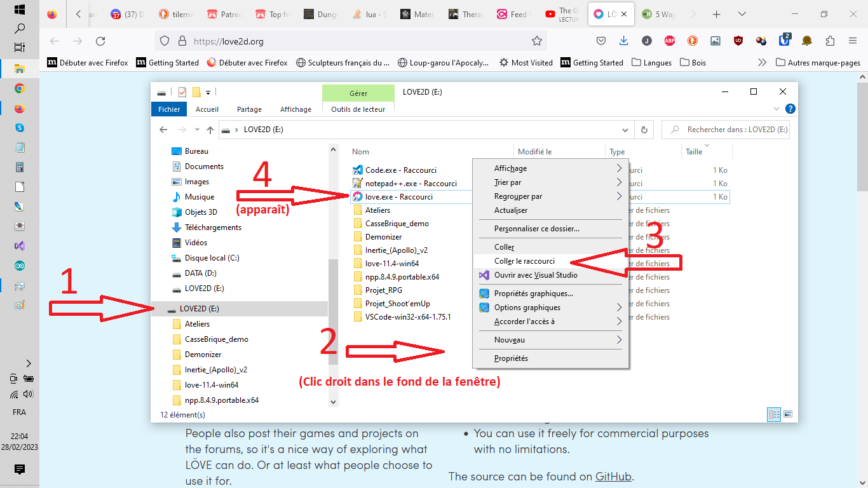Select Ouvrir avec Visual Studio entry
This screenshot has height=488, width=868.
(x=550, y=275)
